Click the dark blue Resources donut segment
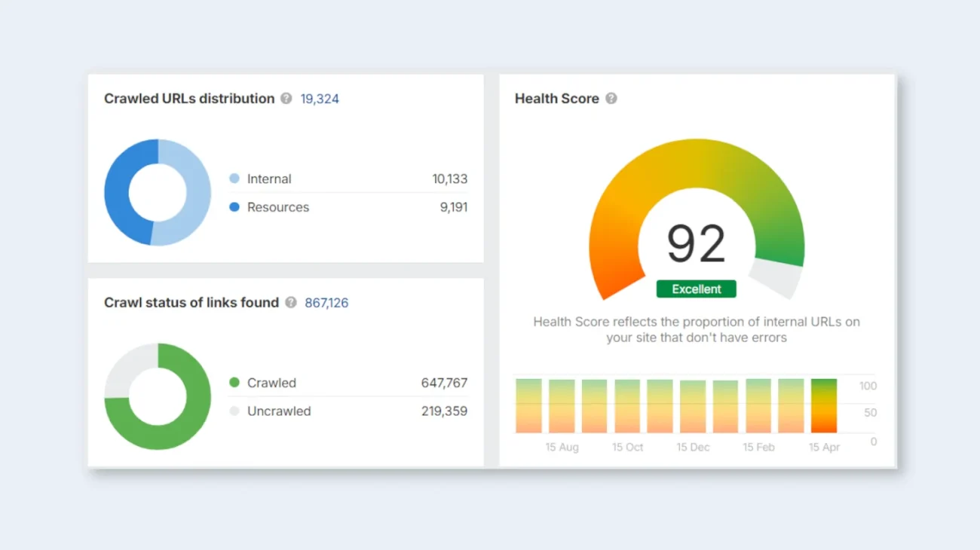The width and height of the screenshot is (980, 550). pos(118,188)
